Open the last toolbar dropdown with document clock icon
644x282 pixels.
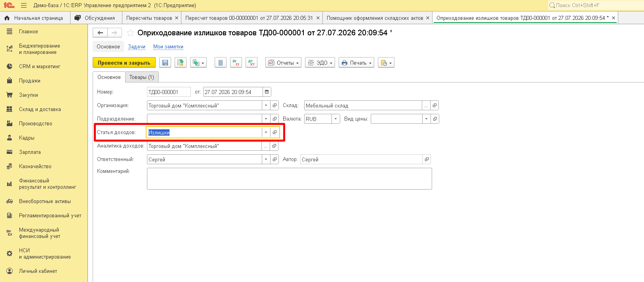click(x=386, y=63)
